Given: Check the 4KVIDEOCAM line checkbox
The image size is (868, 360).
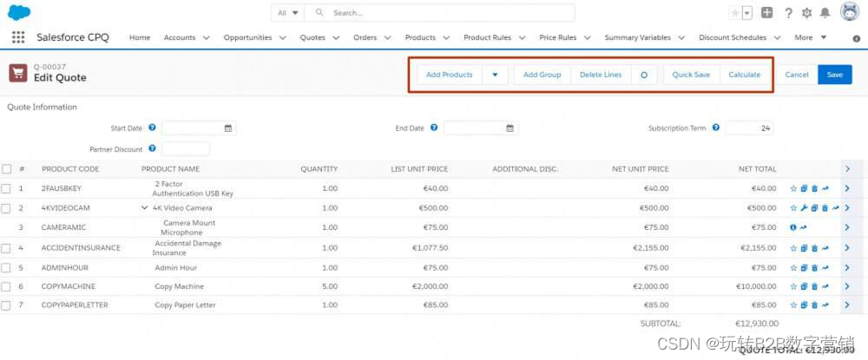Looking at the screenshot, I should 5,208.
